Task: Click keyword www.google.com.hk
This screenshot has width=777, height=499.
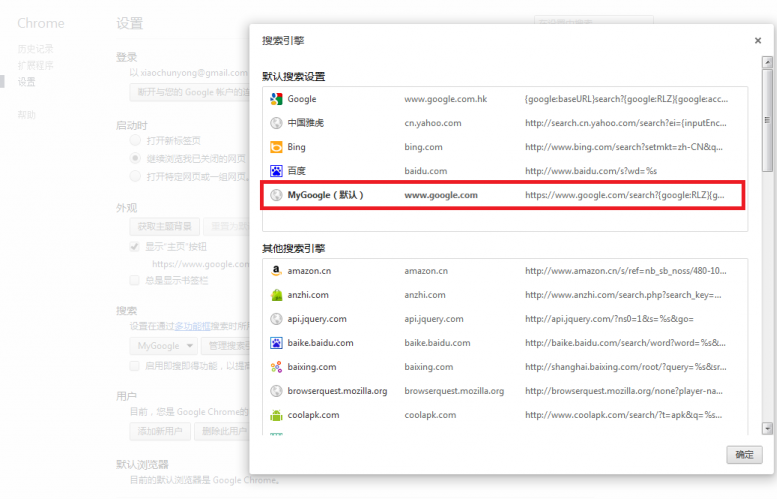Action: pos(445,99)
